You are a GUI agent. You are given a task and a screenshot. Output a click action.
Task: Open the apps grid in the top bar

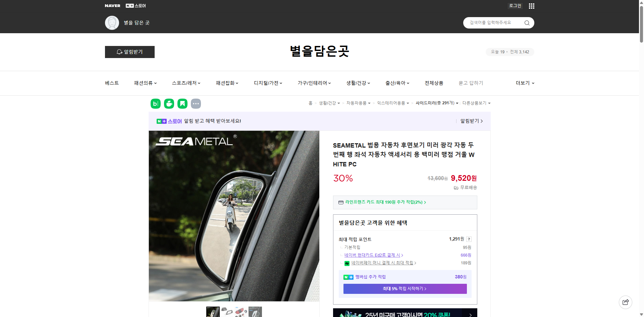click(531, 6)
